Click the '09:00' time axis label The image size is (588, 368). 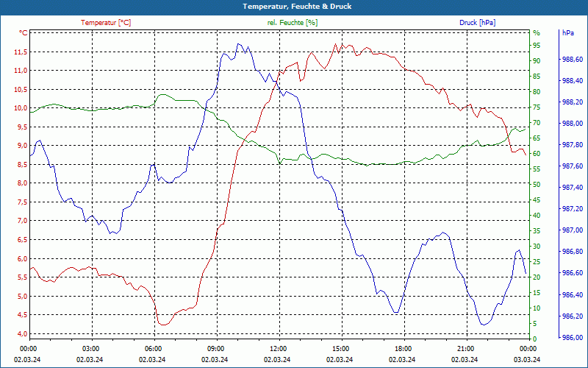pos(215,348)
